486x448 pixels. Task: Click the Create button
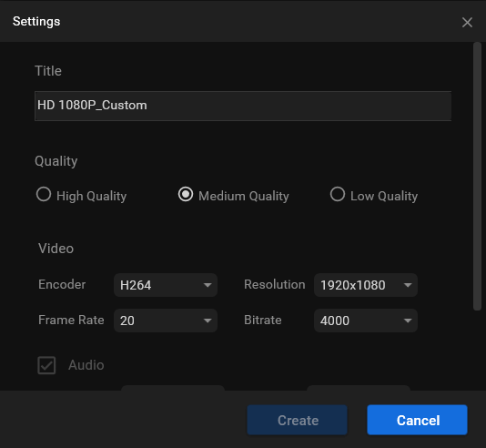298,420
